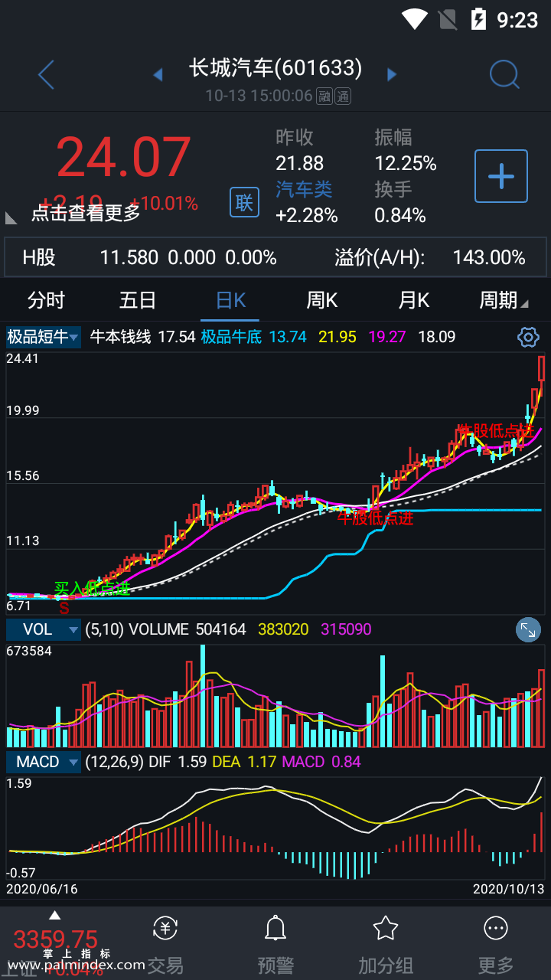This screenshot has width=551, height=980.
Task: Tap the Wi-Fi status icon
Action: click(414, 19)
